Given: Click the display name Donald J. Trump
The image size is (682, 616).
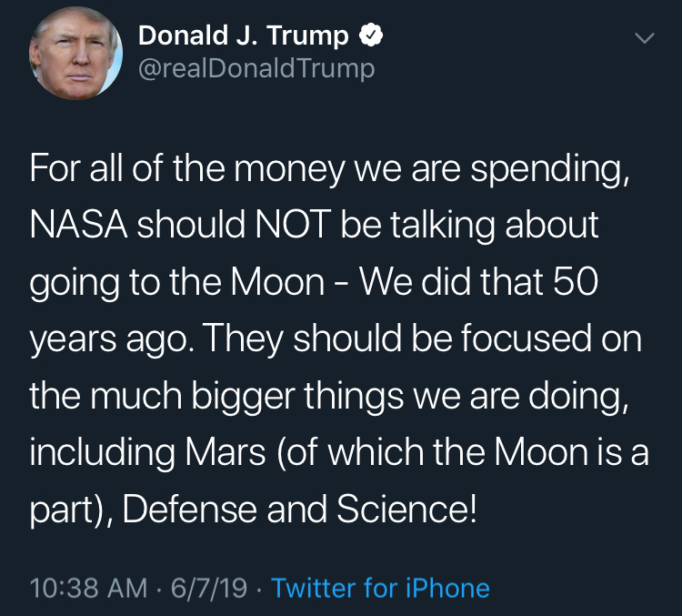Looking at the screenshot, I should (x=243, y=36).
